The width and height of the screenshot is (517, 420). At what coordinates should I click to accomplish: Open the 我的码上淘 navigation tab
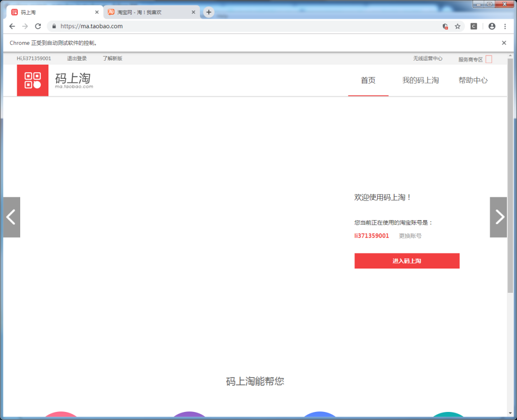point(421,80)
